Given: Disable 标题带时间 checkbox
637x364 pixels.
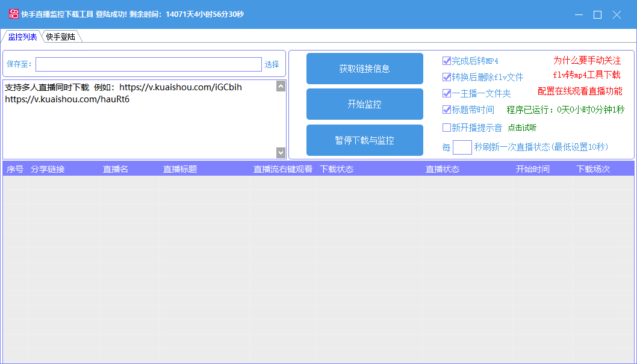Looking at the screenshot, I should point(447,110).
